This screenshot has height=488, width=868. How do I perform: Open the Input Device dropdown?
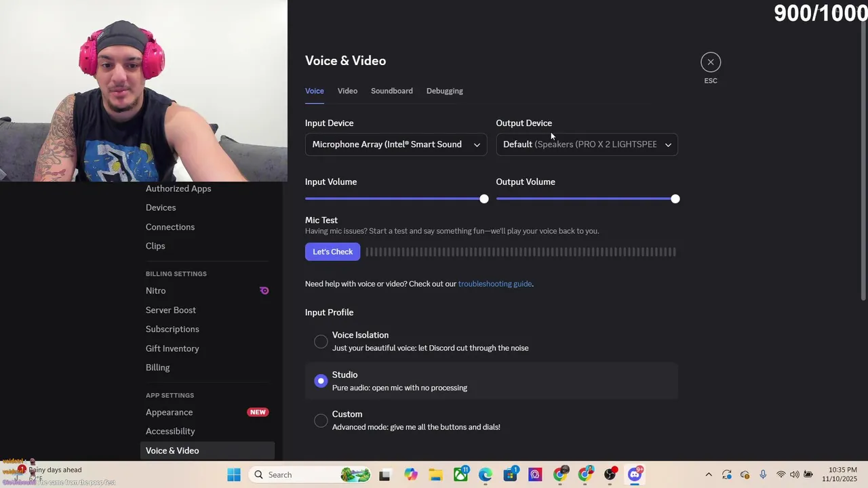396,144
